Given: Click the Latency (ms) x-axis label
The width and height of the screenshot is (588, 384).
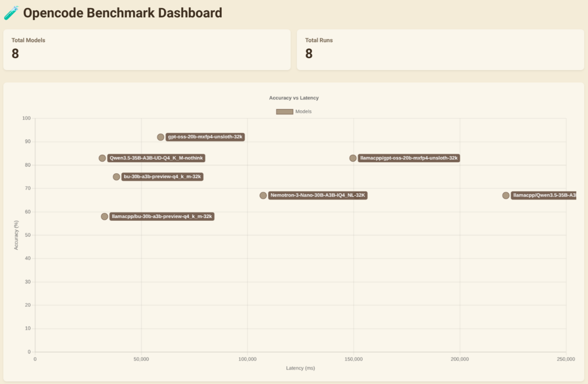Looking at the screenshot, I should (x=300, y=368).
